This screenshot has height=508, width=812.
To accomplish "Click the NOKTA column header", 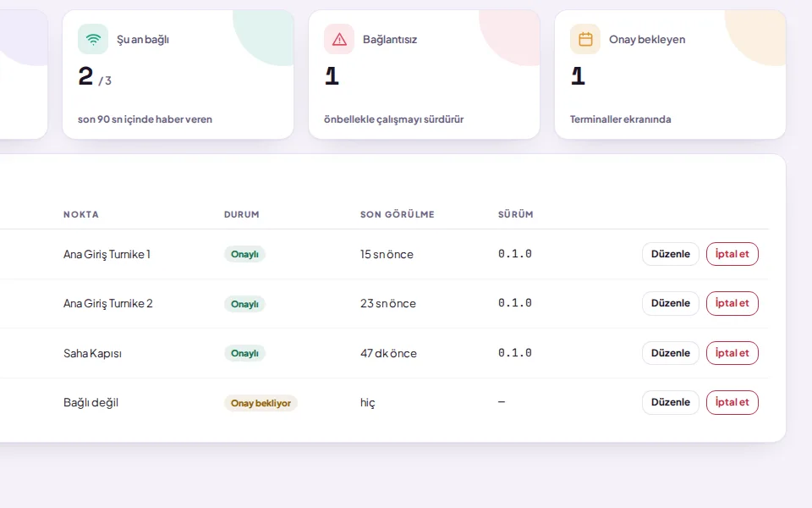I will pyautogui.click(x=81, y=214).
